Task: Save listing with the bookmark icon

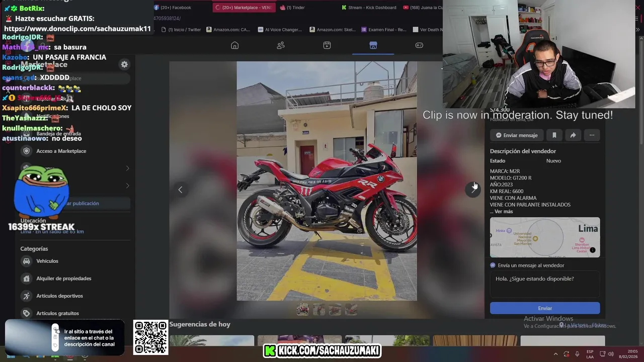Action: (554, 135)
